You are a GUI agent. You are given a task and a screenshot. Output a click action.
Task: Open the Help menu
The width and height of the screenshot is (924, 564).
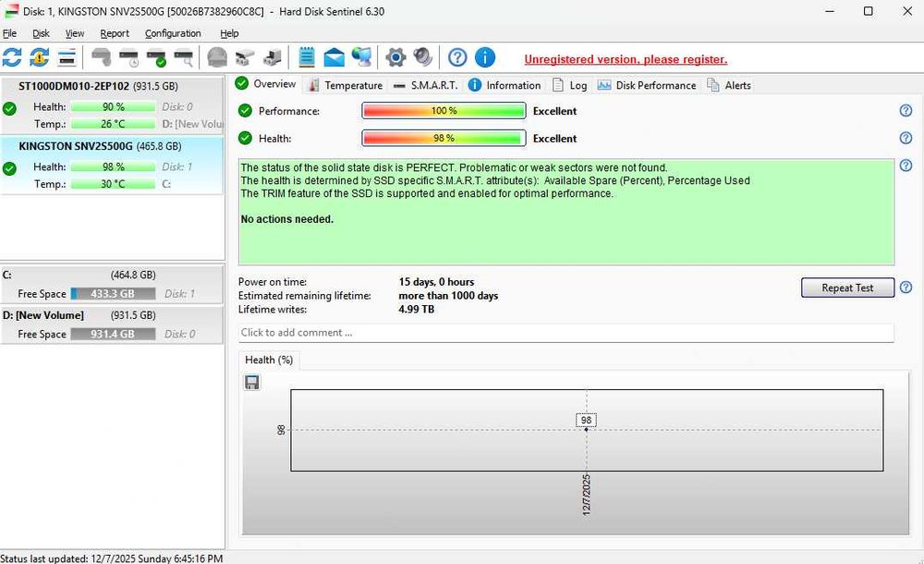(x=228, y=33)
